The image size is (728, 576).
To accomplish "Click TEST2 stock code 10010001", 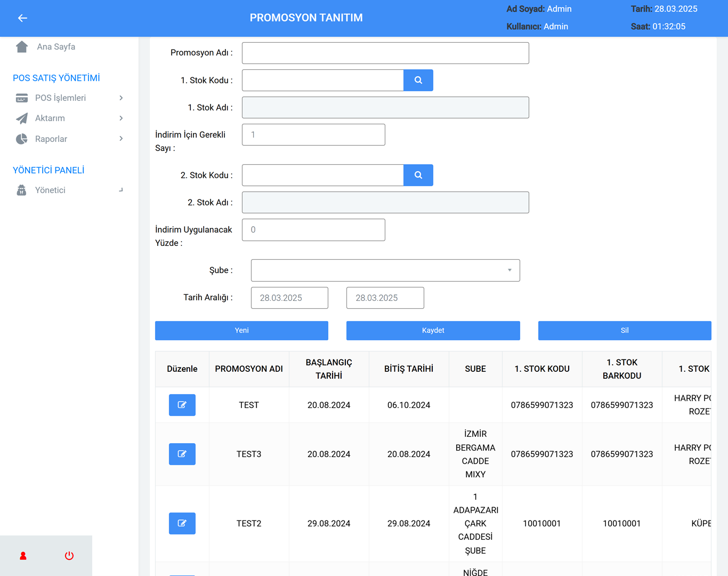I will pyautogui.click(x=542, y=524).
